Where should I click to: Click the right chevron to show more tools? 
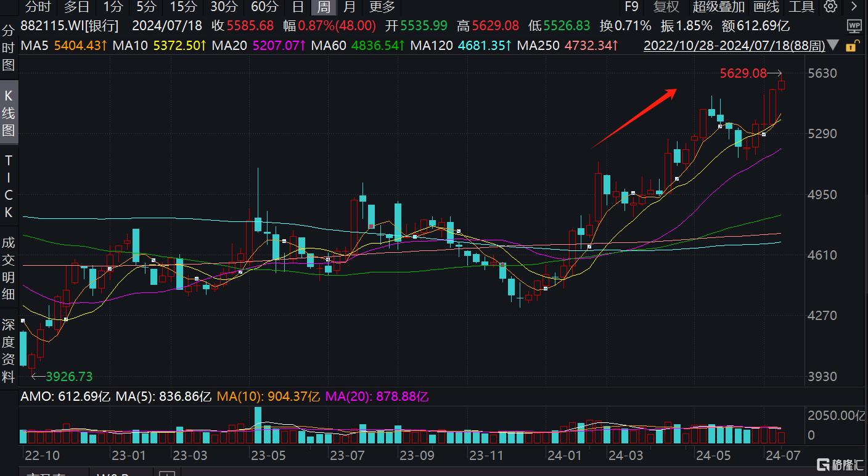854,7
